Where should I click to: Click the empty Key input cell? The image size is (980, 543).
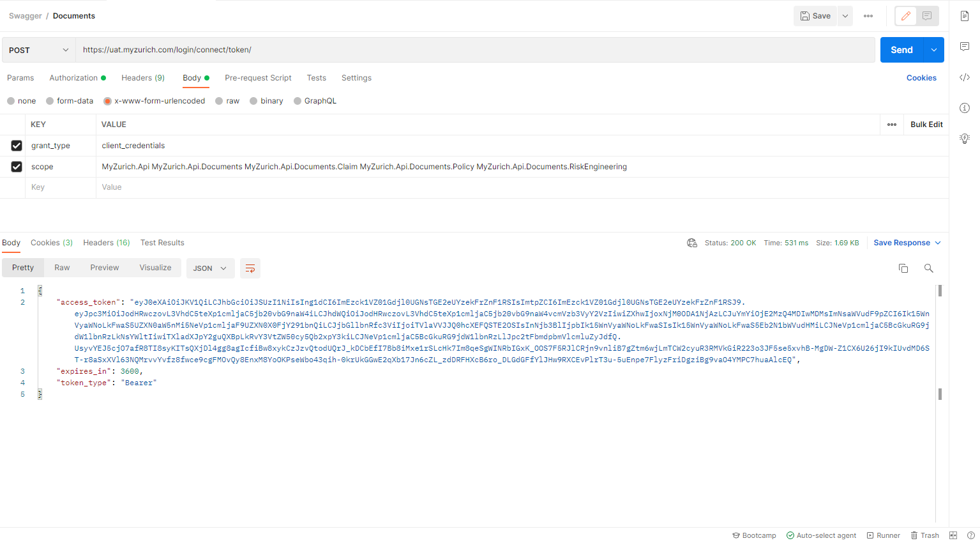pos(61,187)
